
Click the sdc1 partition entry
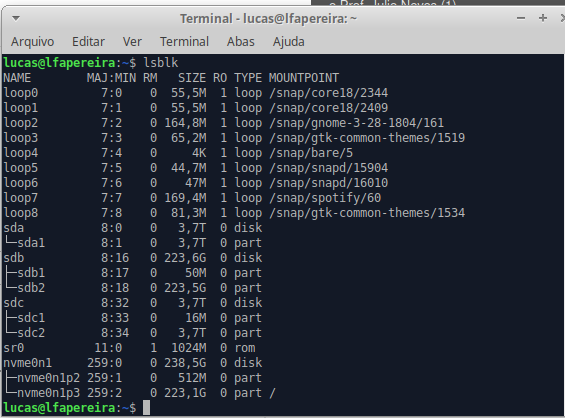pos(31,318)
